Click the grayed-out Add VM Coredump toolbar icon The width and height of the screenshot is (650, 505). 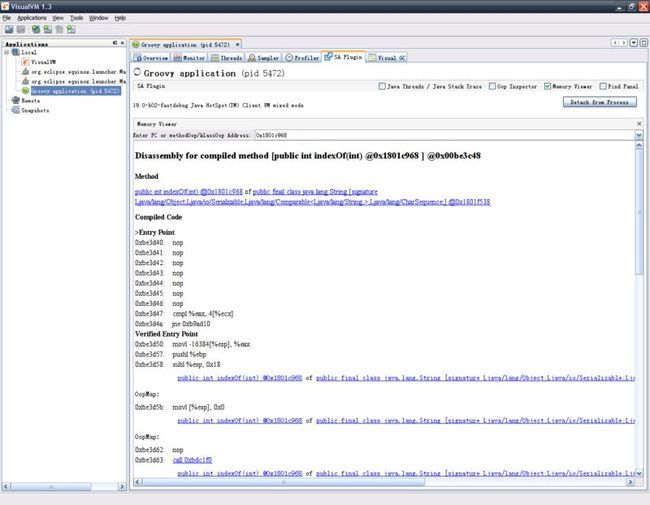click(x=59, y=29)
